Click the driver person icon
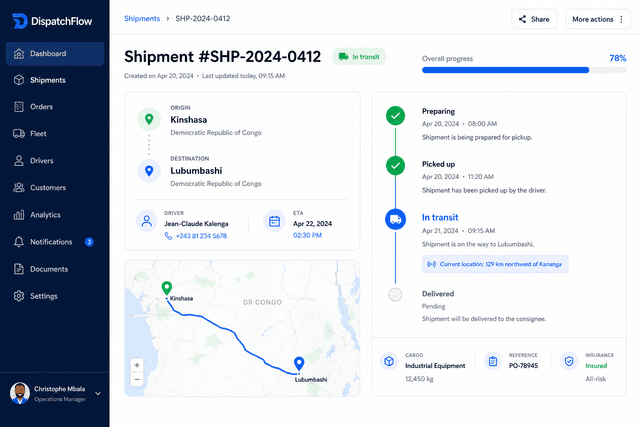The height and width of the screenshot is (427, 640). click(x=147, y=221)
